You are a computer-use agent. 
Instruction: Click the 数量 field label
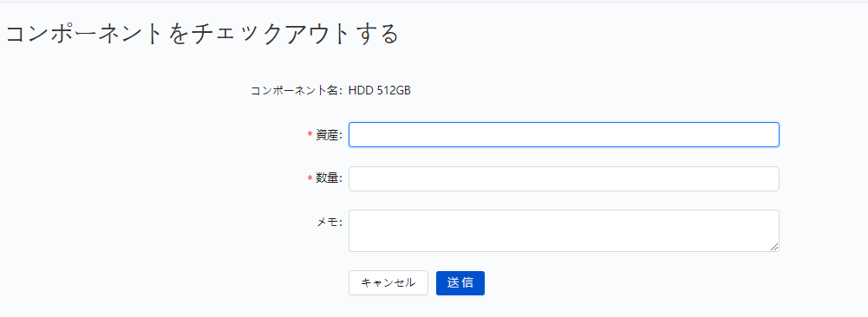click(329, 178)
